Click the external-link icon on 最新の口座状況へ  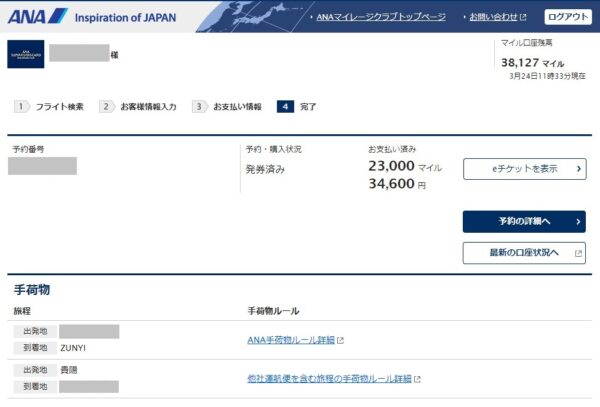[x=578, y=253]
